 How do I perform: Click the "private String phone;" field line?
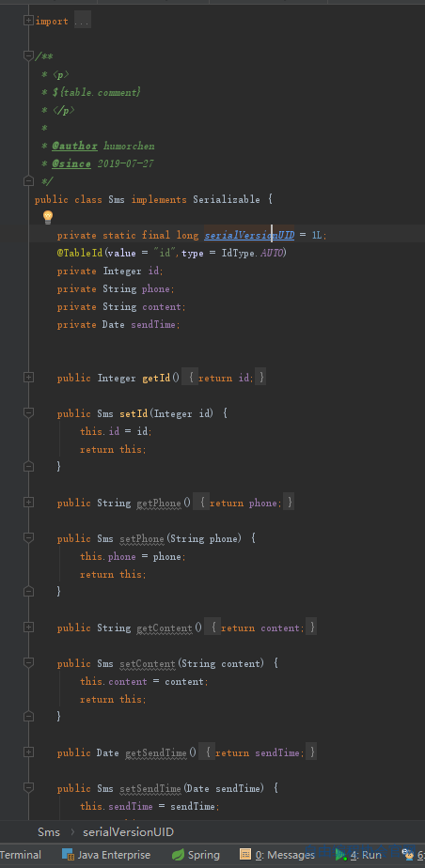[x=116, y=289]
